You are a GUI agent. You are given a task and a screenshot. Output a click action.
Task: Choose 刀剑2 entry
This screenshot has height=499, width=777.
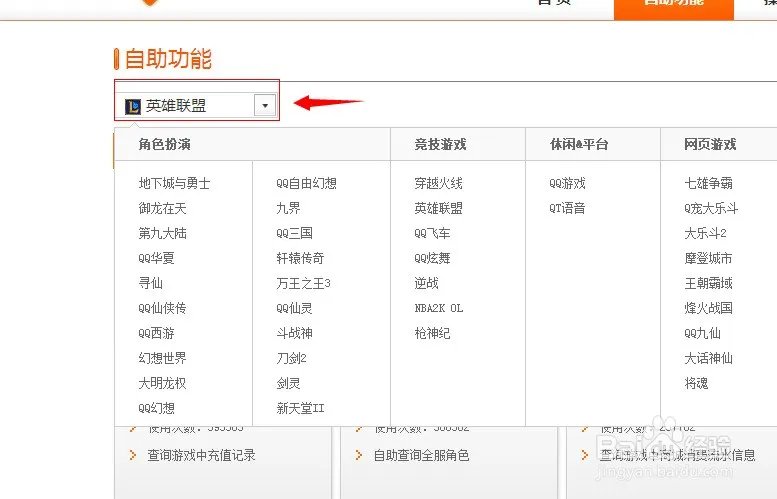pos(291,358)
